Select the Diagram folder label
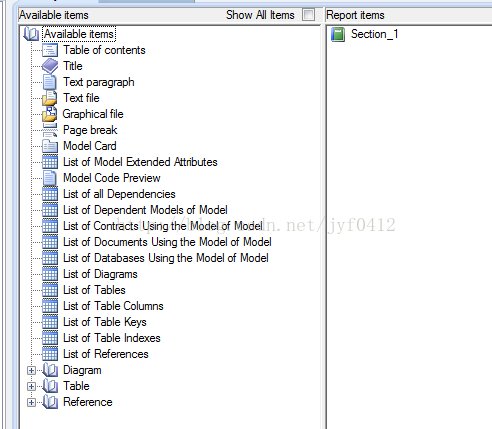 (82, 370)
